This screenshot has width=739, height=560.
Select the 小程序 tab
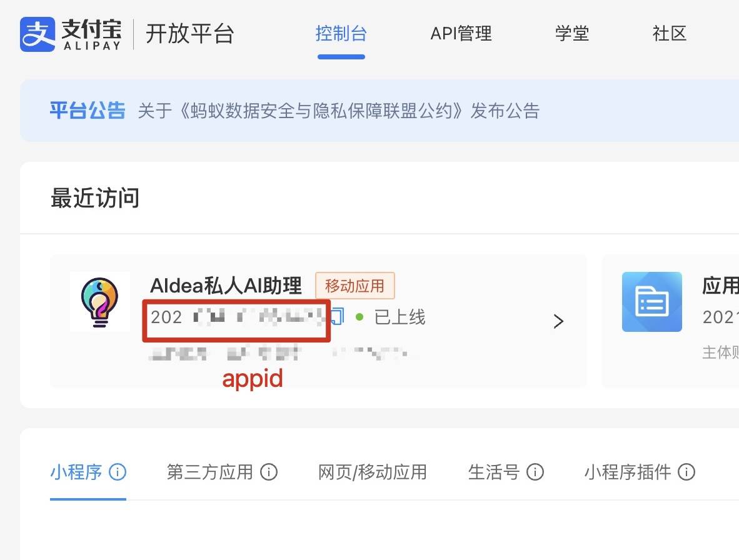[x=76, y=471]
